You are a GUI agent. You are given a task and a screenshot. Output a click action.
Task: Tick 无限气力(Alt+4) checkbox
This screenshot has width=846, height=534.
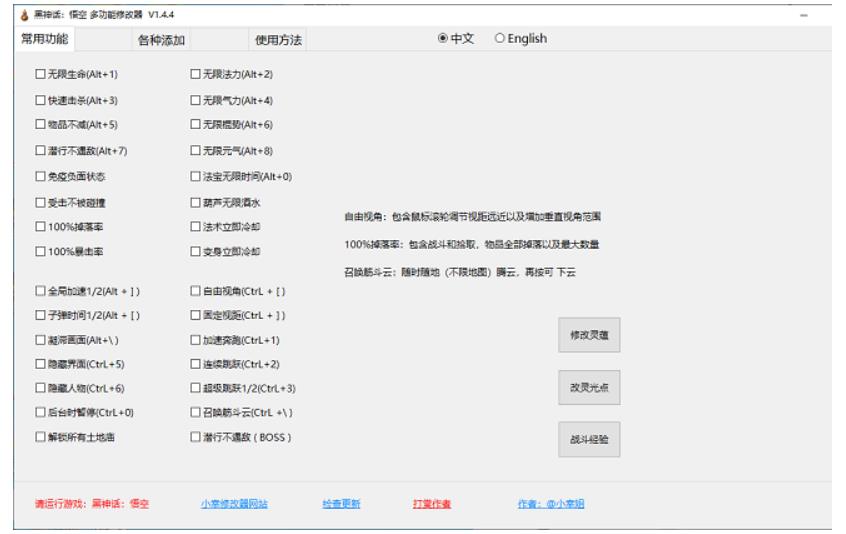coord(195,100)
